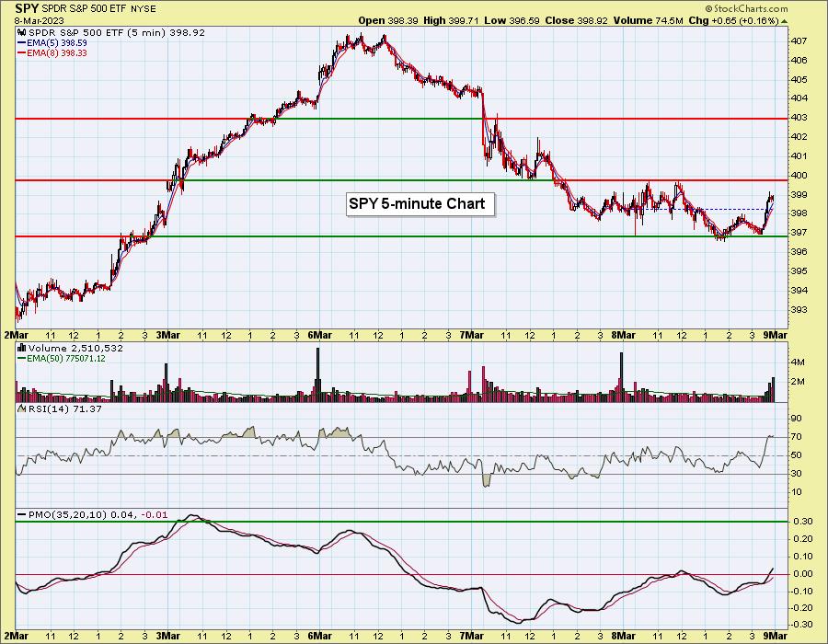Click the SPY 5-minute Chart annotation box
828x644 pixels.
420,203
